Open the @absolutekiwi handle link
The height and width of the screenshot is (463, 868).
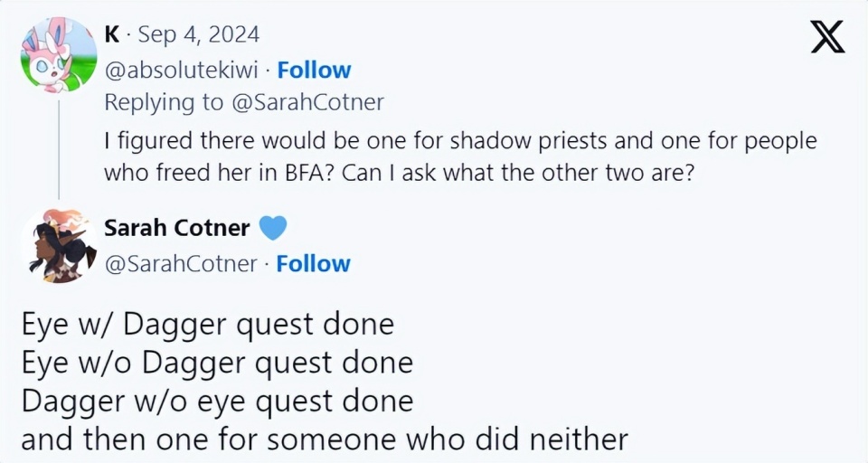click(182, 70)
